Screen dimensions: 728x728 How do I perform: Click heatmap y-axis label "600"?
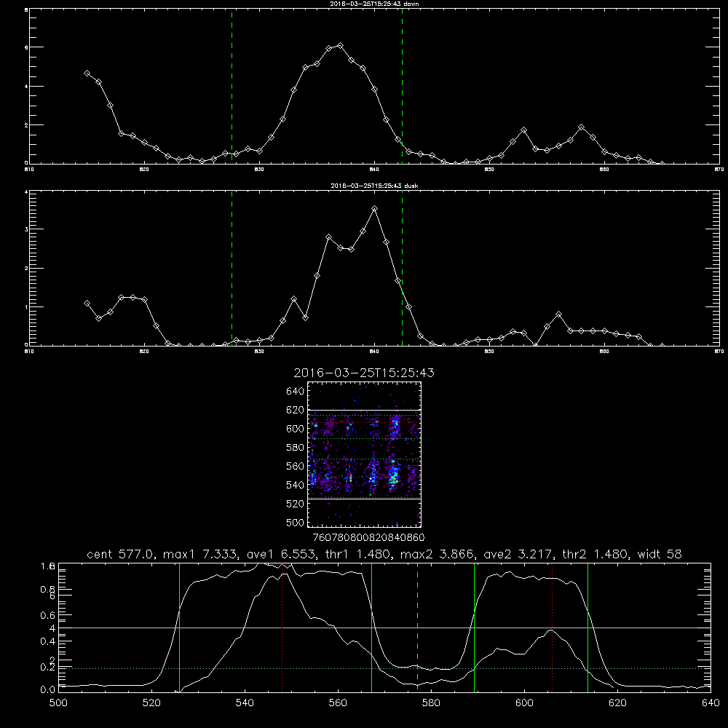click(296, 429)
